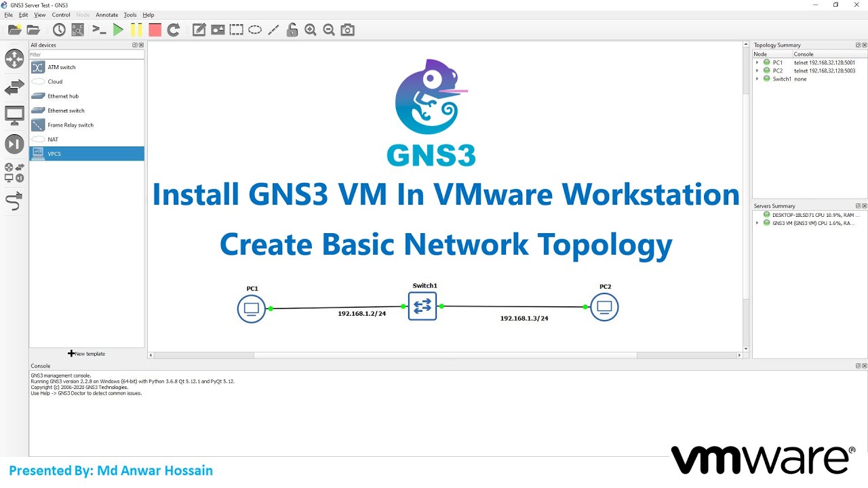Open the Tools menu
The image size is (868, 488).
[130, 14]
